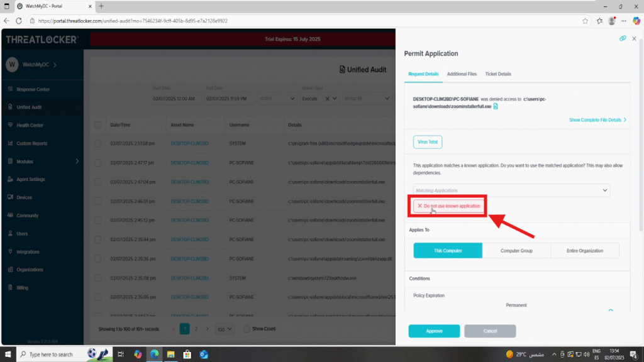Switch to the Request Details tab

[x=423, y=74]
